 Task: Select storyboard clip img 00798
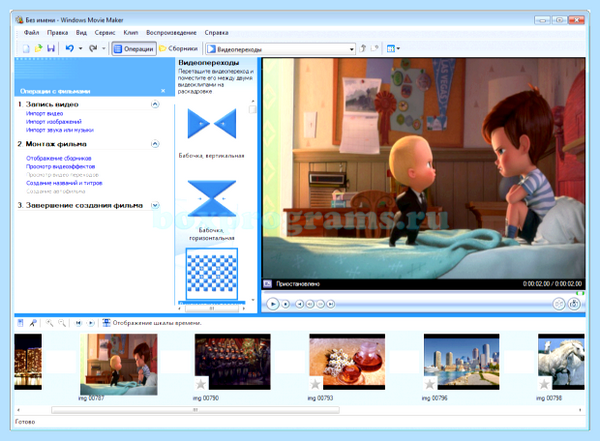click(x=561, y=362)
